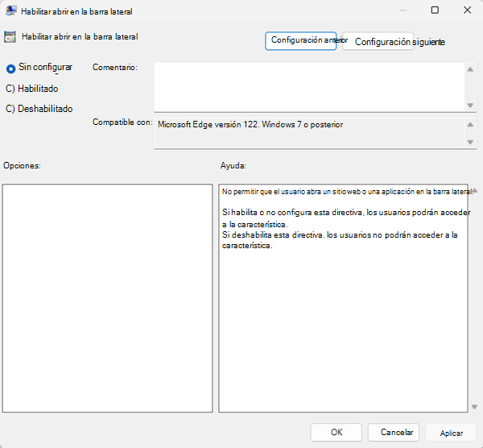Click the Compatible con: label
The width and height of the screenshot is (483, 448).
coord(122,122)
